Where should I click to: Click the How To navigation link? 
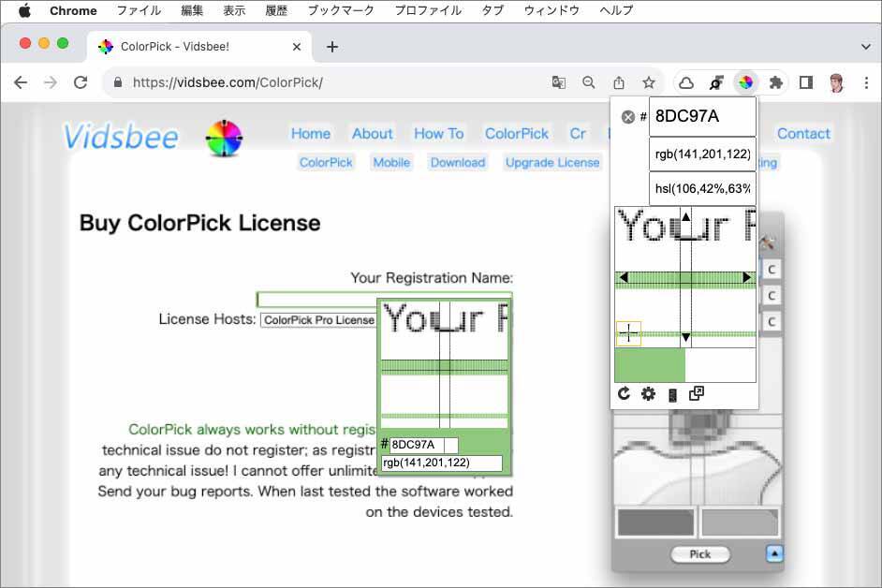(x=438, y=133)
